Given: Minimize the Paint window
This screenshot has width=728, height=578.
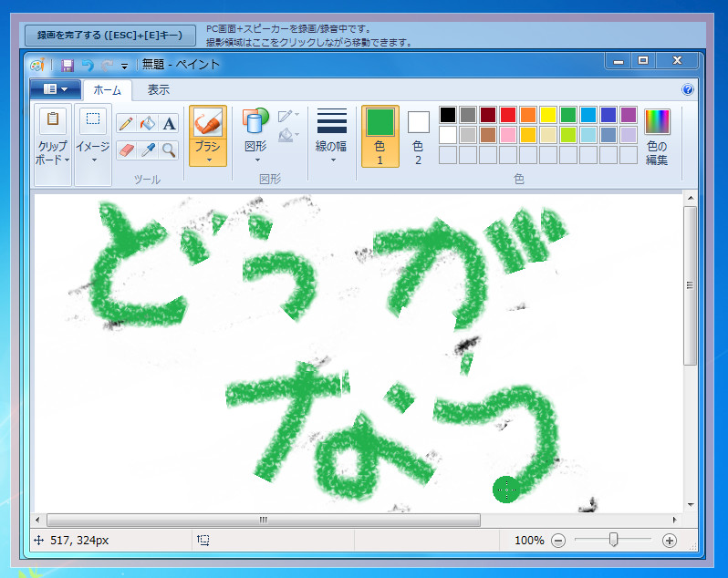Looking at the screenshot, I should (x=618, y=61).
